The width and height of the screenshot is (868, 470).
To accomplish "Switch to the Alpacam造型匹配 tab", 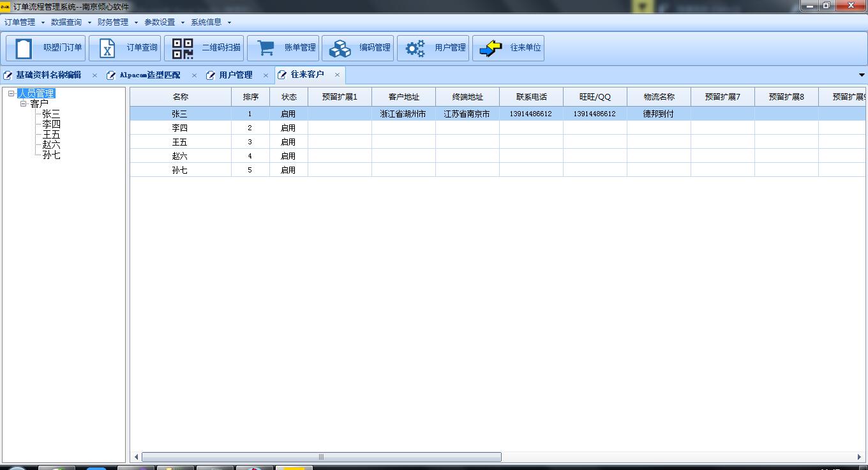I will (x=150, y=75).
